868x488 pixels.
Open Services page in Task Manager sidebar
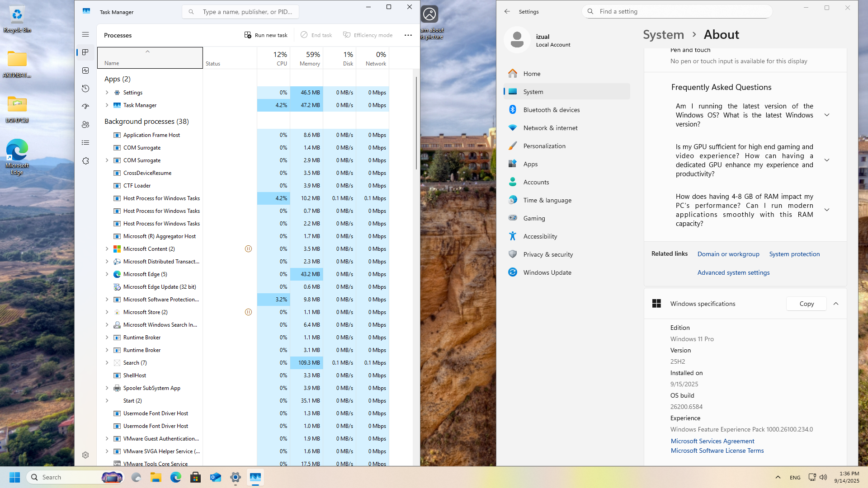(85, 161)
